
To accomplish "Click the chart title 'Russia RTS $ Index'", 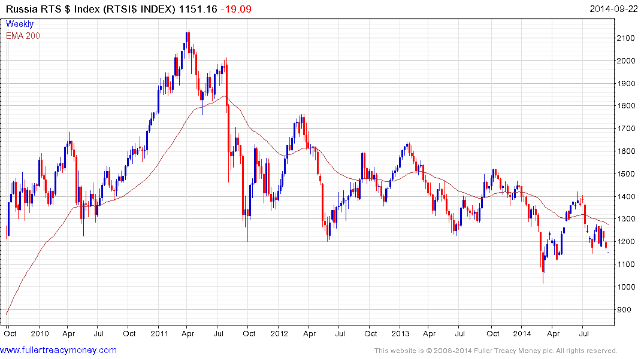I will 53,9.
